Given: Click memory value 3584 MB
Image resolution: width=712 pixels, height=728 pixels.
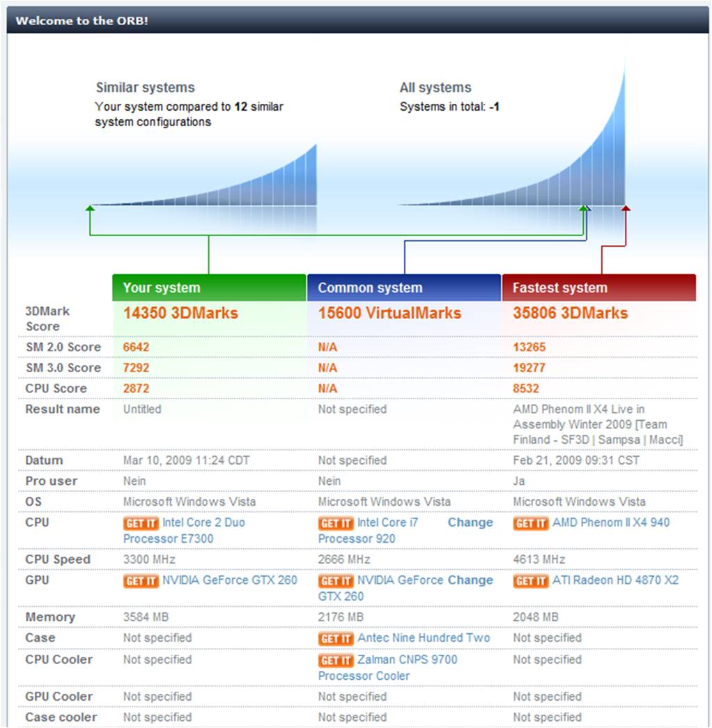Looking at the screenshot, I should click(146, 617).
